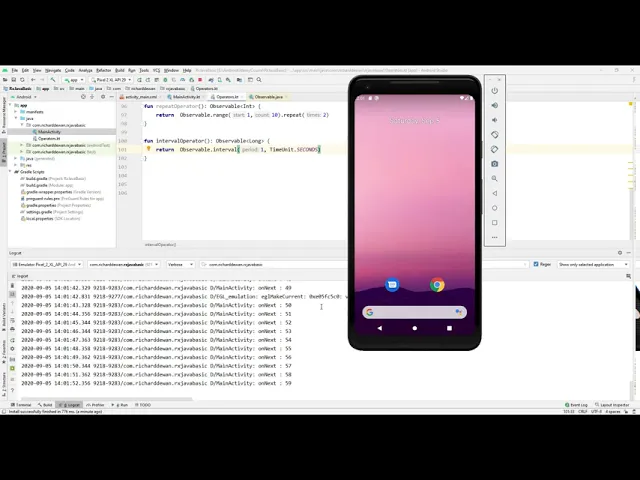Open the Logcat process selection dropdown
This screenshot has height=480, width=640.
click(123, 264)
